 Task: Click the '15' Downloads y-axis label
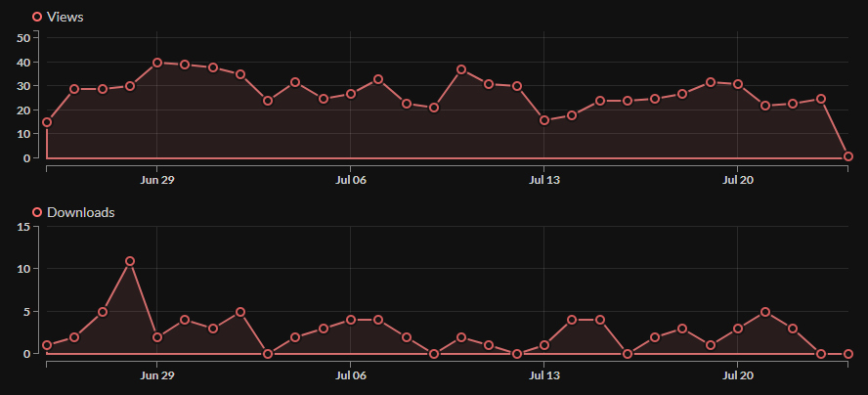(x=23, y=226)
